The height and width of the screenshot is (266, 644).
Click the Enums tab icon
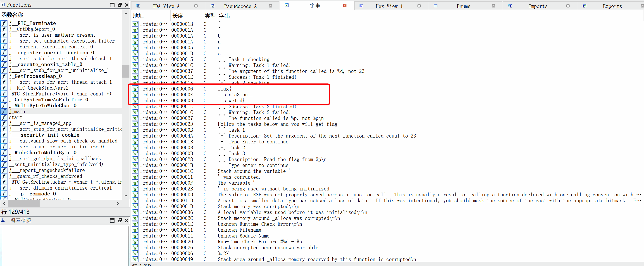tap(436, 6)
